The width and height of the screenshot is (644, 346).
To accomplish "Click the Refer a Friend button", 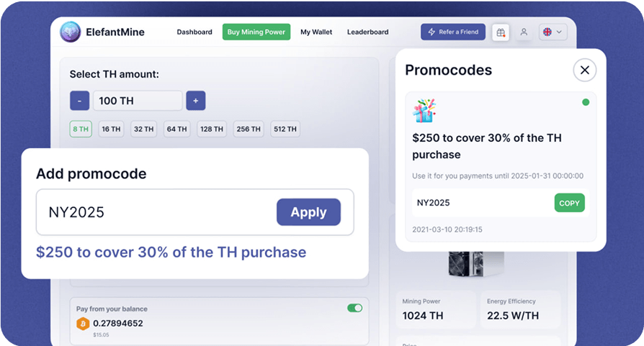I will click(453, 32).
